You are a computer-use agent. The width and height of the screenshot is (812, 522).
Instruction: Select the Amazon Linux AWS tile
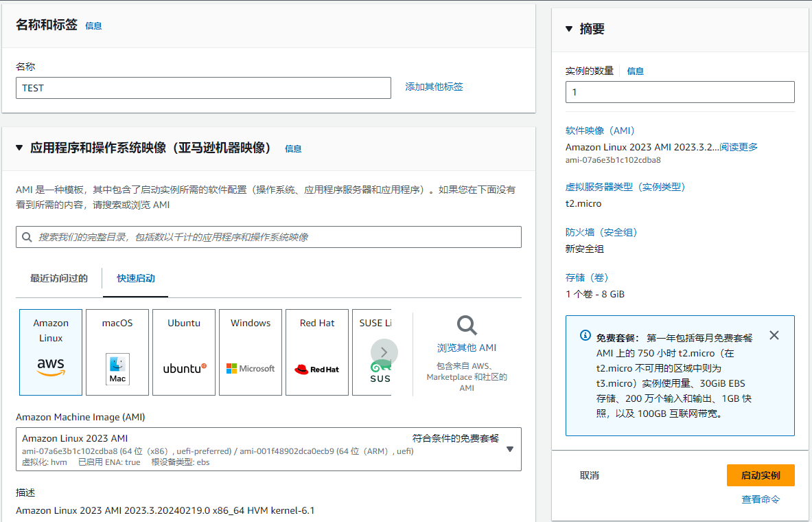tap(51, 352)
